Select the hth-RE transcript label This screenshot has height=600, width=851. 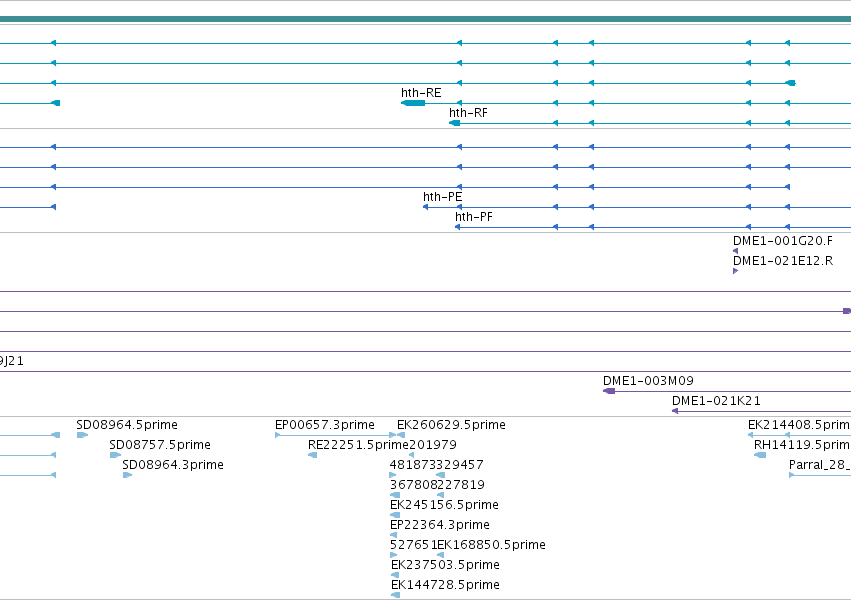click(421, 93)
